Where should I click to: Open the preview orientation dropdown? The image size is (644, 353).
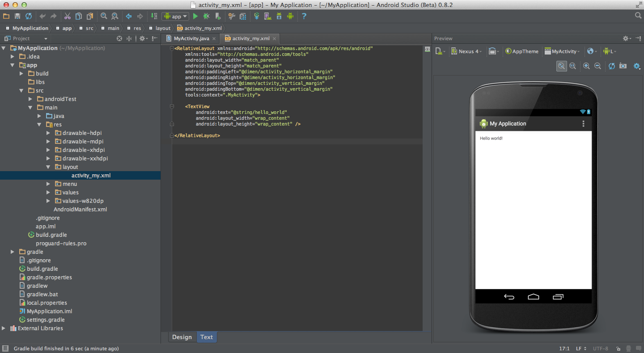point(494,51)
